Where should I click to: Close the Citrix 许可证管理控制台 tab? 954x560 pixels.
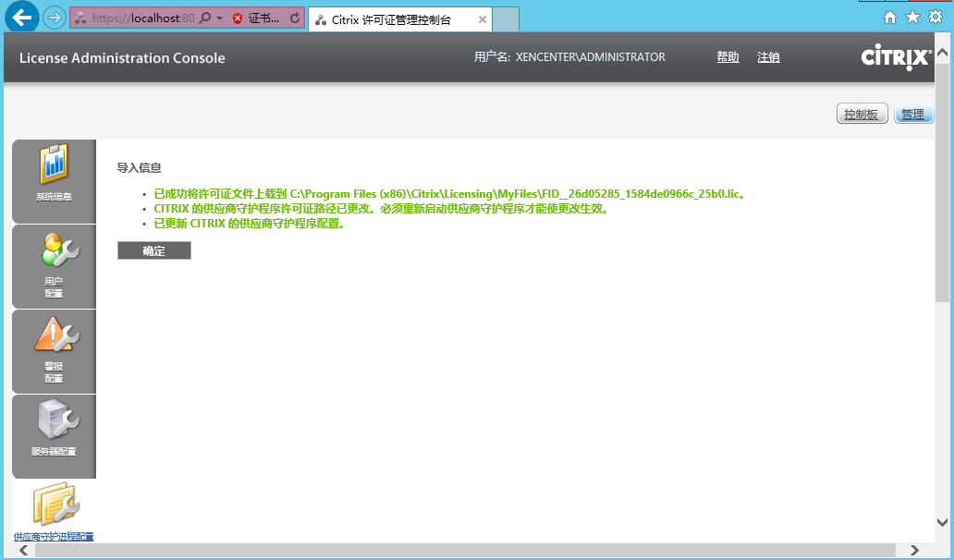click(x=482, y=19)
